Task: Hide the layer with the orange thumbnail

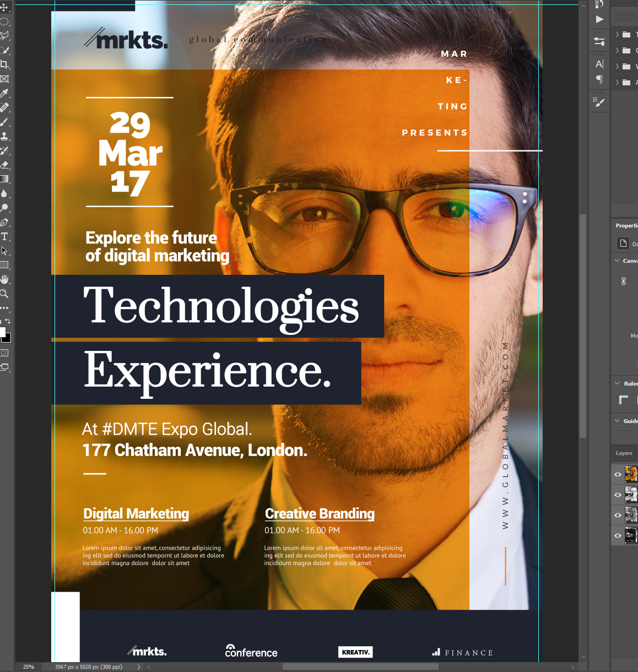Action: tap(618, 474)
